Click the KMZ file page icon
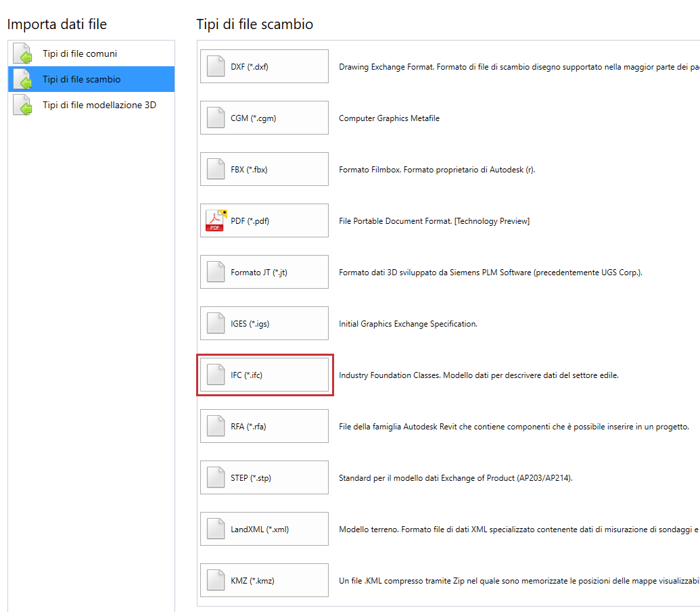700x612 pixels. [x=215, y=580]
